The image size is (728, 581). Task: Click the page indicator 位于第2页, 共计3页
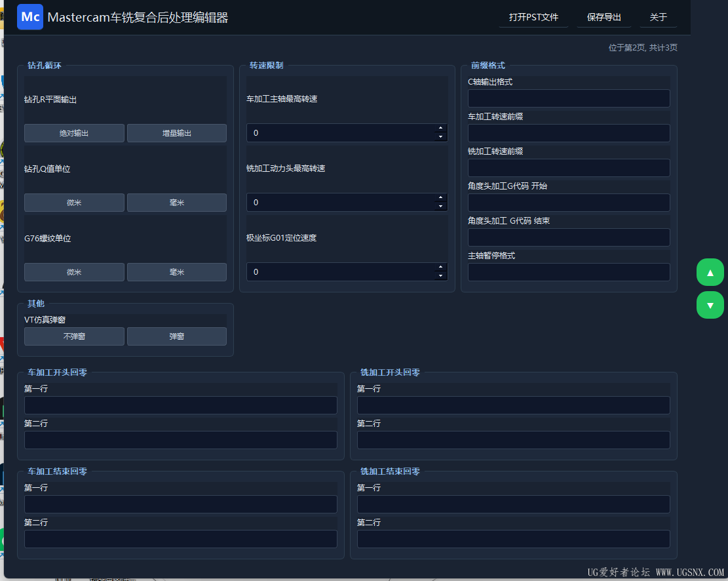tap(643, 47)
